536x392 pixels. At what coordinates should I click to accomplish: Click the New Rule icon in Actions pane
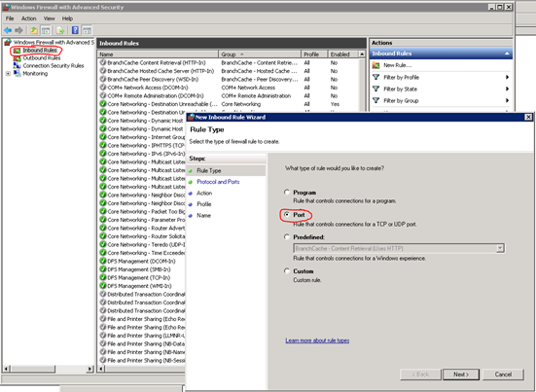[376, 65]
